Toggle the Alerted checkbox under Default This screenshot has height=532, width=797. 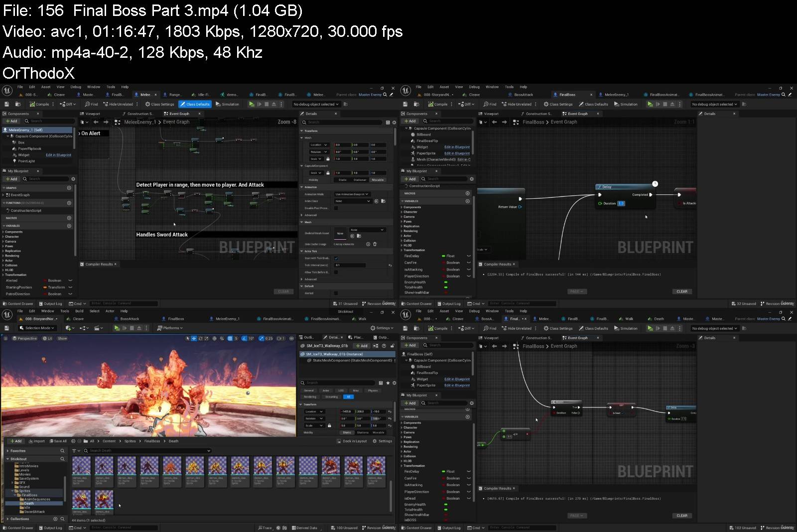(x=336, y=293)
